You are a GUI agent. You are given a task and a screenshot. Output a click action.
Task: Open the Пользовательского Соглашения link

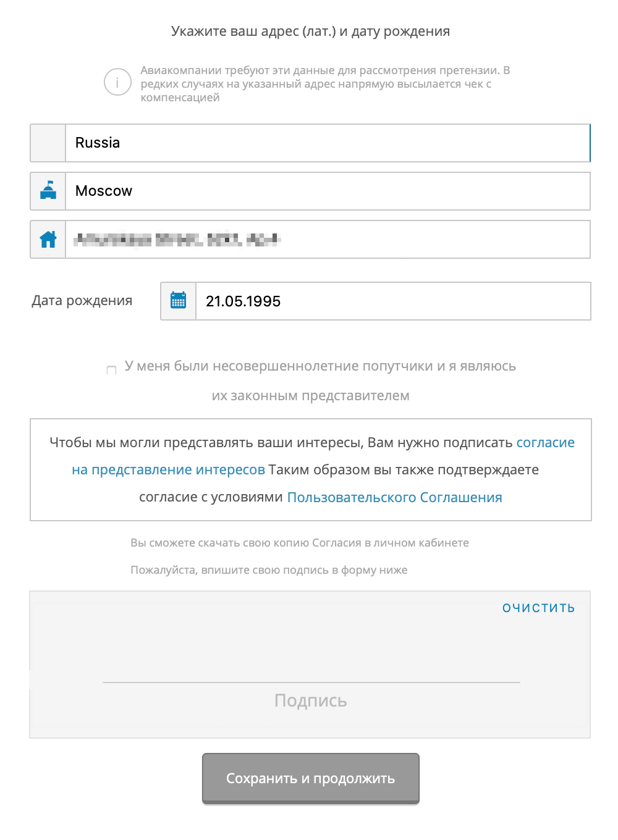tap(394, 498)
